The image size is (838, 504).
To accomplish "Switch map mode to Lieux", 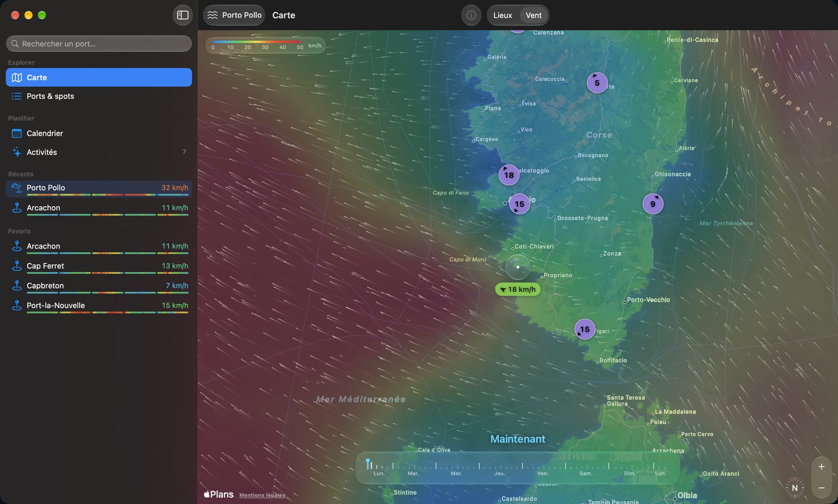I will pos(502,15).
